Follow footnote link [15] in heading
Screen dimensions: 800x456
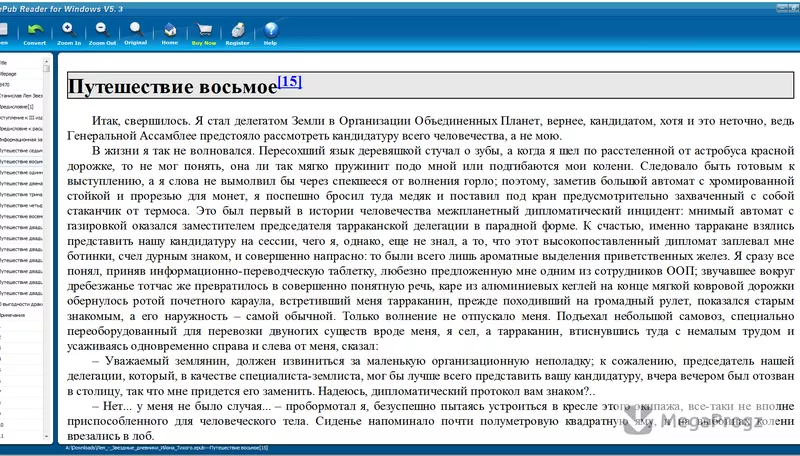[290, 82]
